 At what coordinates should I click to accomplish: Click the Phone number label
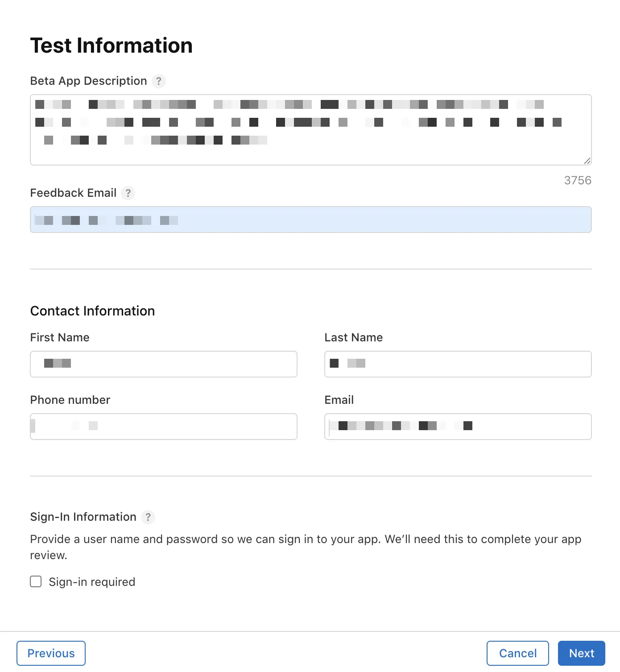coord(70,400)
